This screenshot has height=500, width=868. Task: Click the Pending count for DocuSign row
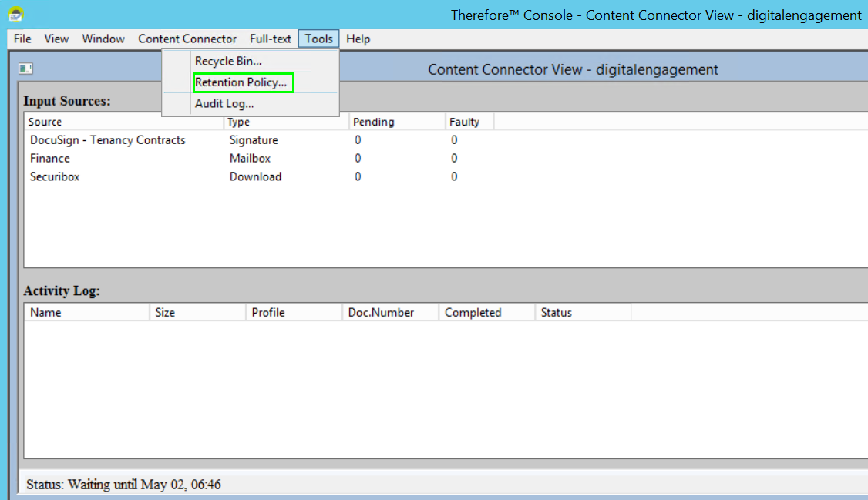[x=358, y=140]
